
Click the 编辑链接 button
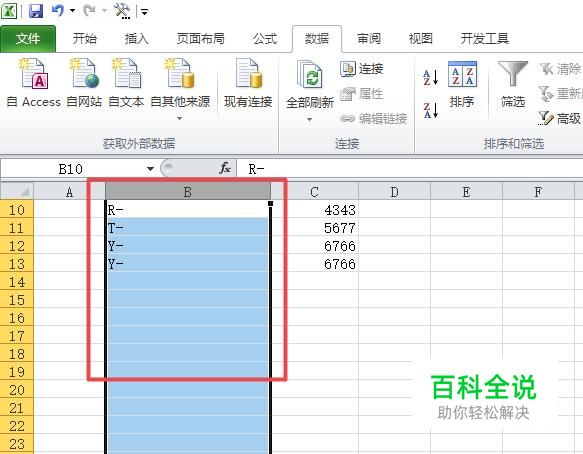[x=374, y=119]
